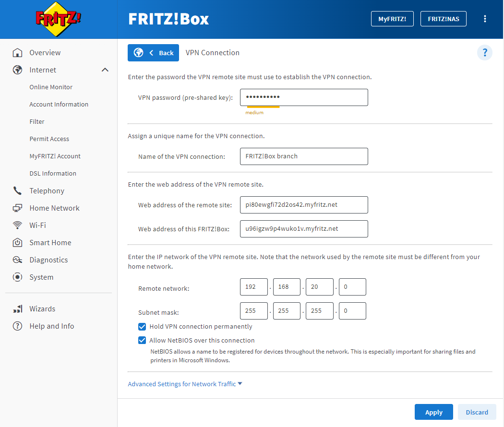Click the Diagnostics pulse icon
The image size is (504, 427).
pyautogui.click(x=17, y=260)
